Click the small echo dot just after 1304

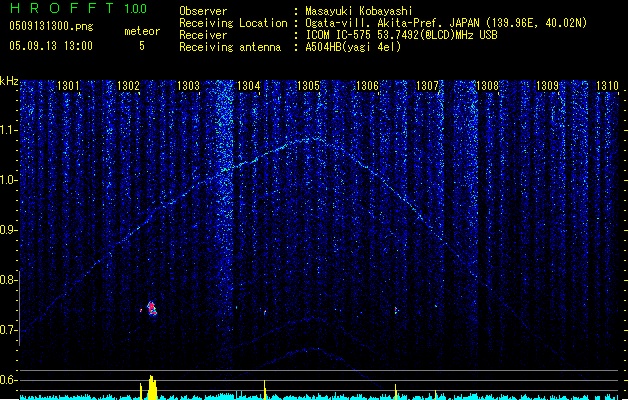[265, 312]
